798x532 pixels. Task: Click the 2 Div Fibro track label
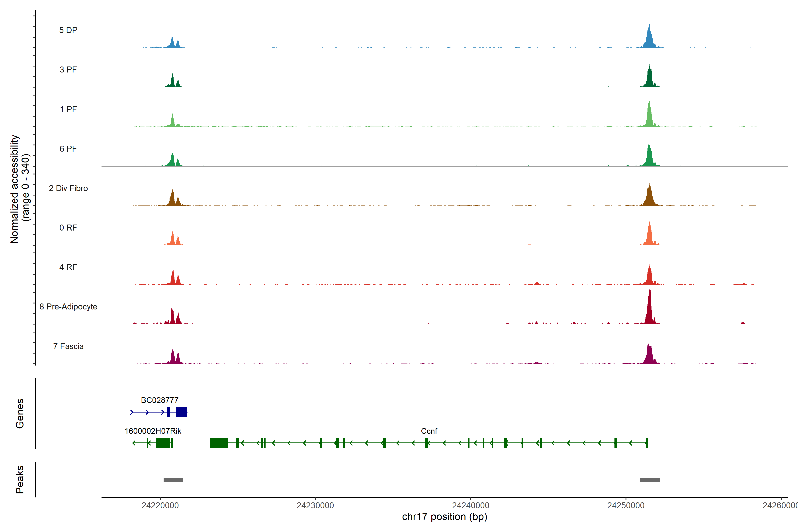click(x=68, y=188)
